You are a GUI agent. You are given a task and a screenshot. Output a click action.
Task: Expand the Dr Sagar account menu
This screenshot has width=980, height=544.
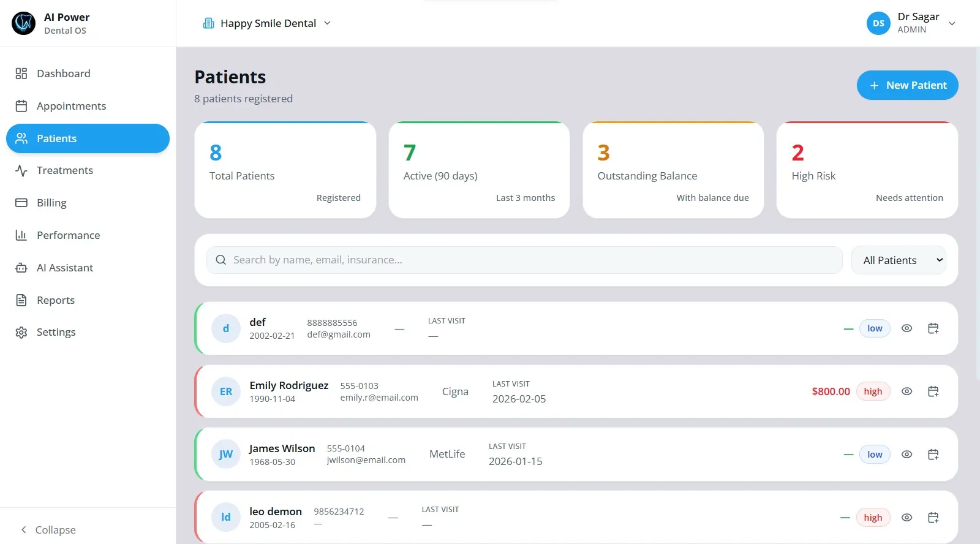(x=912, y=23)
